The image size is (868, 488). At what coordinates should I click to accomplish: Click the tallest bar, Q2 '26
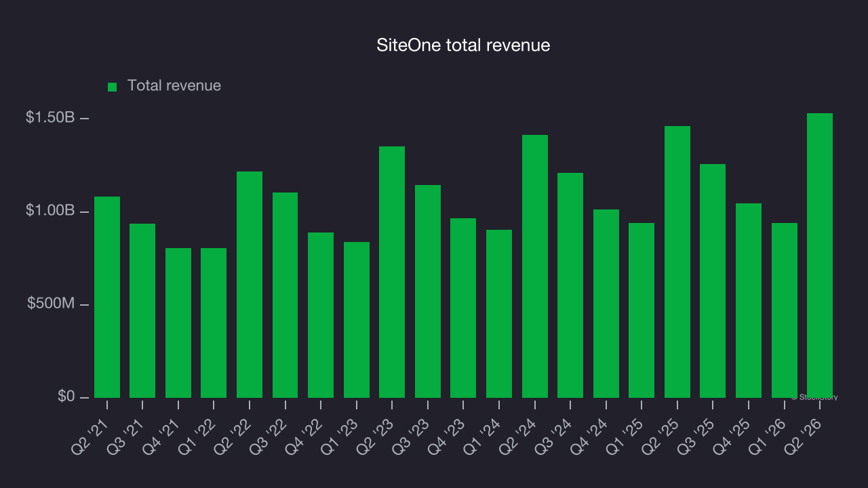click(x=820, y=256)
